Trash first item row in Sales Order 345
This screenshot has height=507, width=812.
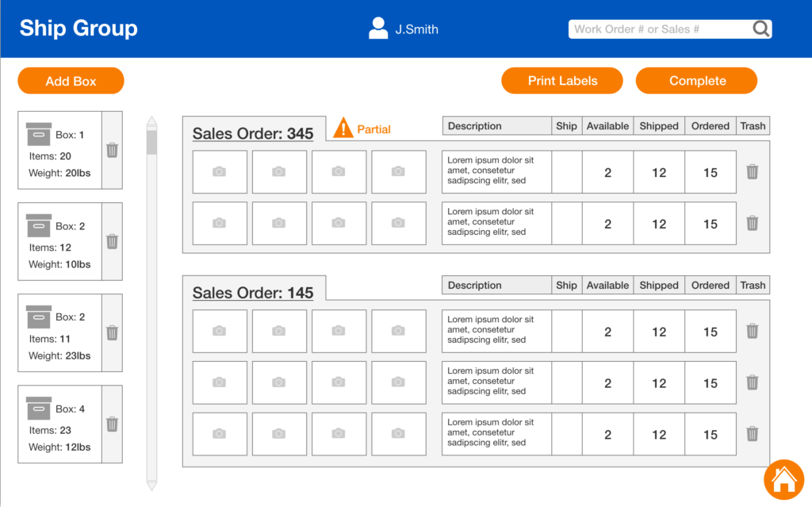(752, 172)
